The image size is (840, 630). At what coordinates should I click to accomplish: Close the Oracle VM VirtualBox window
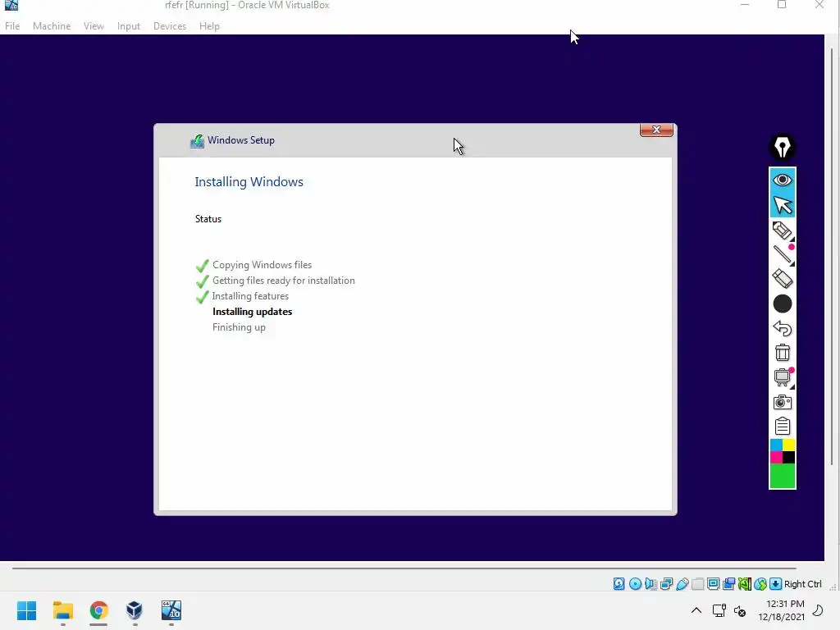click(x=819, y=5)
